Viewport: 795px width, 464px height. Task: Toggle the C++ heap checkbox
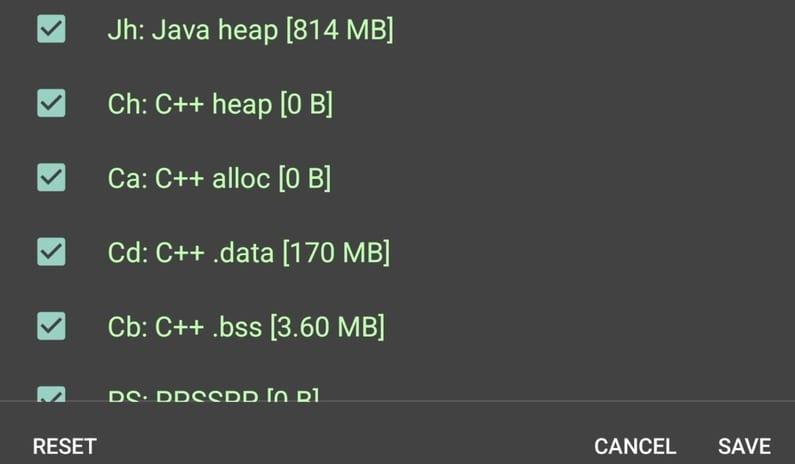[51, 103]
